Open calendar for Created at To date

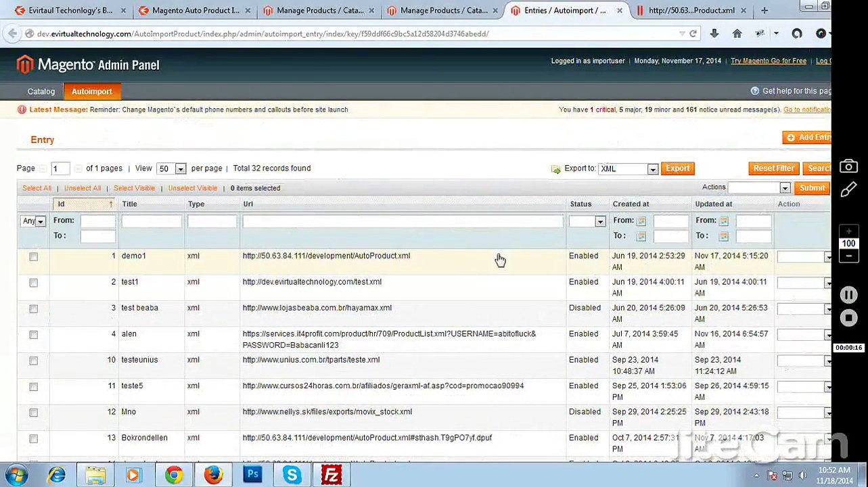[641, 236]
